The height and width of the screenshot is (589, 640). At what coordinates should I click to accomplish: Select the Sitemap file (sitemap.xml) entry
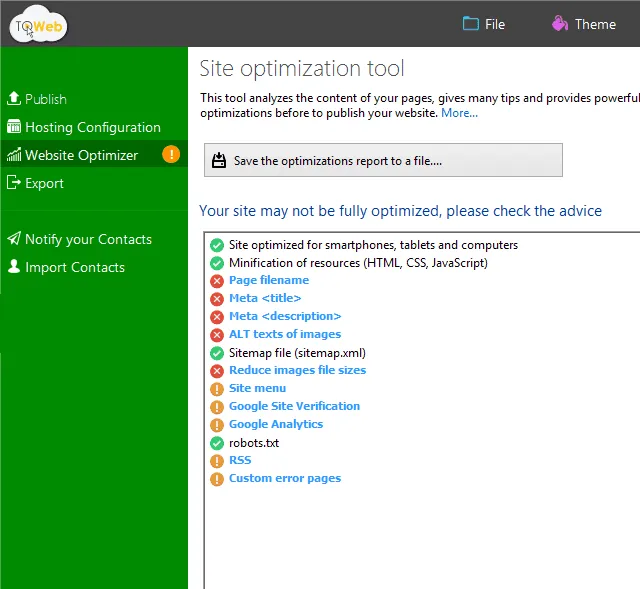(297, 352)
